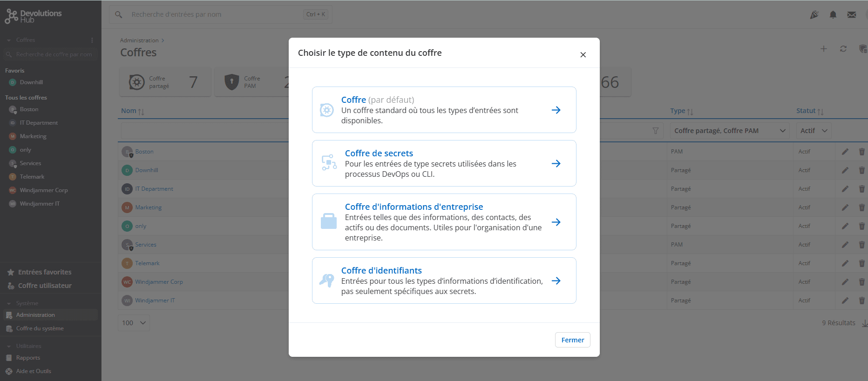Open notifications bell icon
This screenshot has height=381, width=868.
(x=833, y=15)
